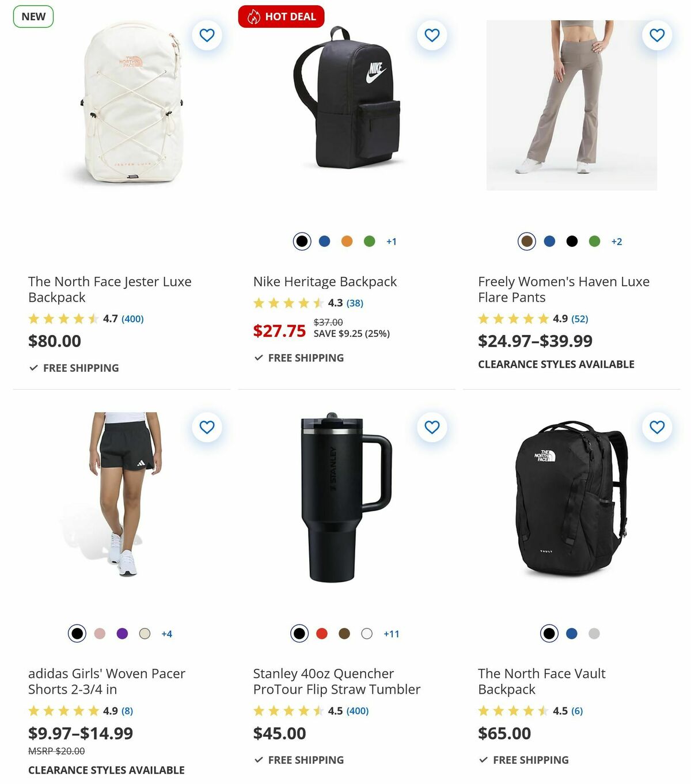Open Stanley 40oz Quencher ProTour product link

(337, 682)
